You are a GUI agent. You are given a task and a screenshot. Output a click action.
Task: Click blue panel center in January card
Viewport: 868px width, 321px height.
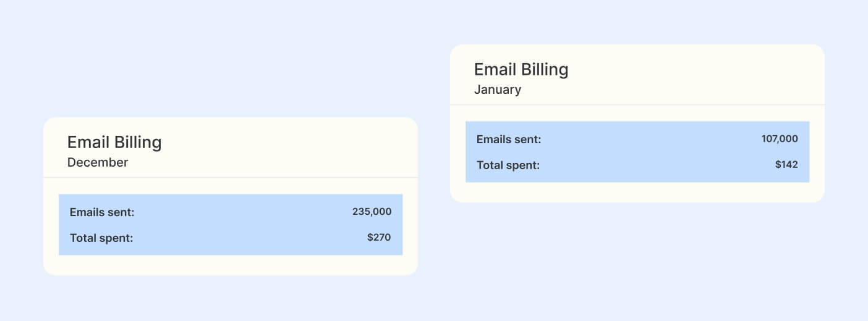pyautogui.click(x=637, y=152)
